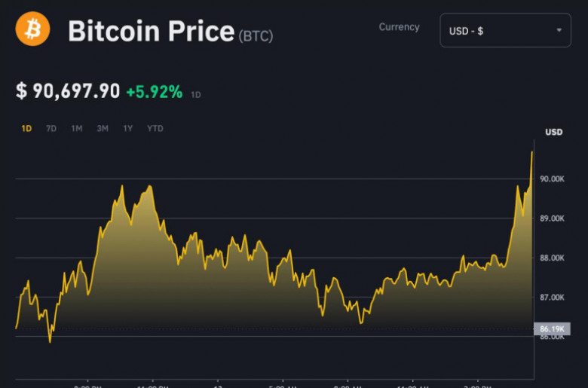Image resolution: width=588 pixels, height=388 pixels.
Task: Click the currency selector's dropdown arrow
Action: click(559, 30)
